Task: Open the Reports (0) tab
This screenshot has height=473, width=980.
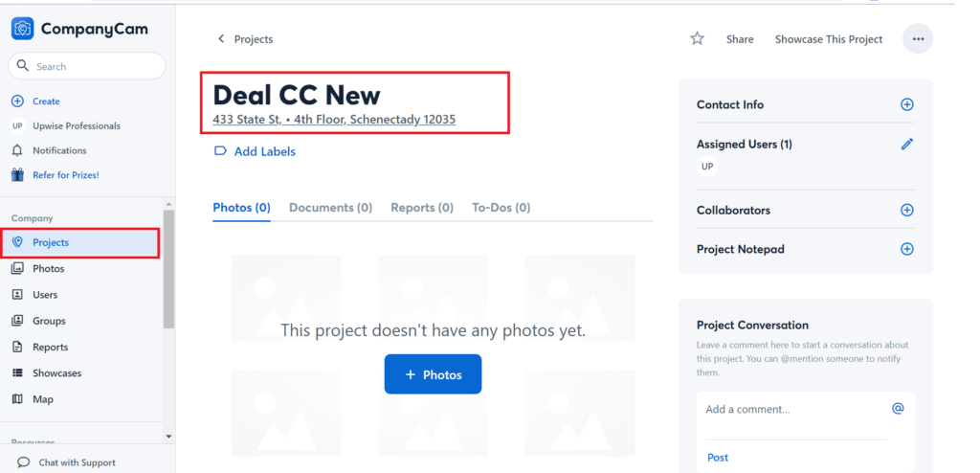Action: (422, 208)
